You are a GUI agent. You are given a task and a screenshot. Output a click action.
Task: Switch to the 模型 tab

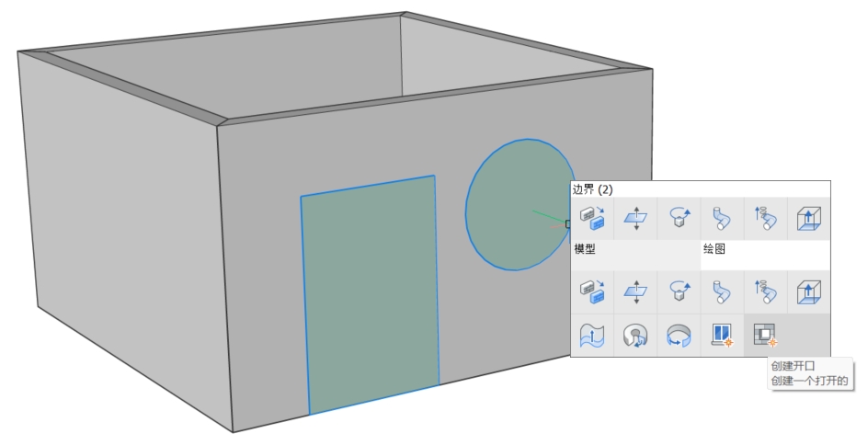tap(635, 256)
